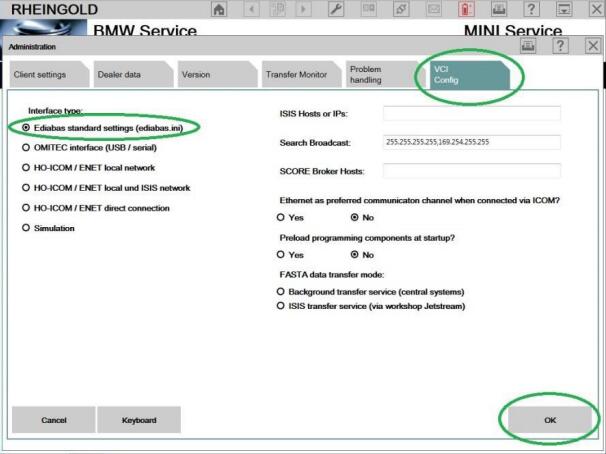Click the SCORE Broker Hosts field

472,171
